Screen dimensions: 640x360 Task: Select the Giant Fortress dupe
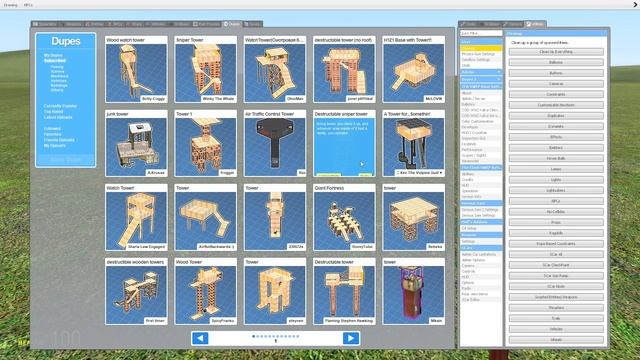[344, 217]
